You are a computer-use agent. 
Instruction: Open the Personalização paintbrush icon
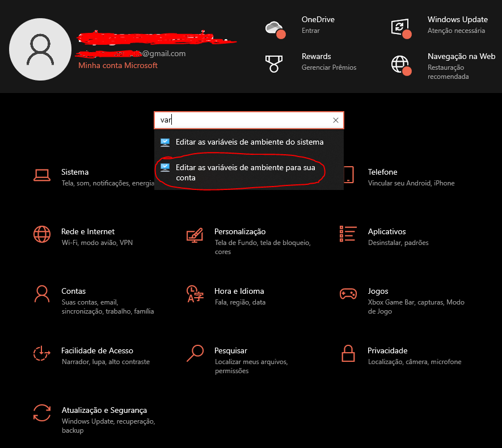click(195, 234)
